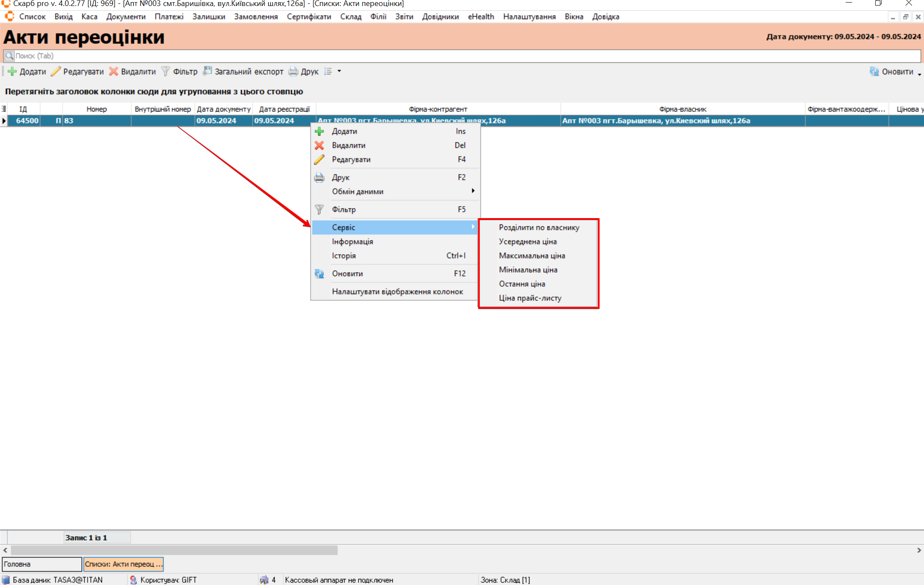Image resolution: width=924 pixels, height=585 pixels.
Task: Click the funnel Фільтр toolbar icon
Action: click(x=165, y=71)
